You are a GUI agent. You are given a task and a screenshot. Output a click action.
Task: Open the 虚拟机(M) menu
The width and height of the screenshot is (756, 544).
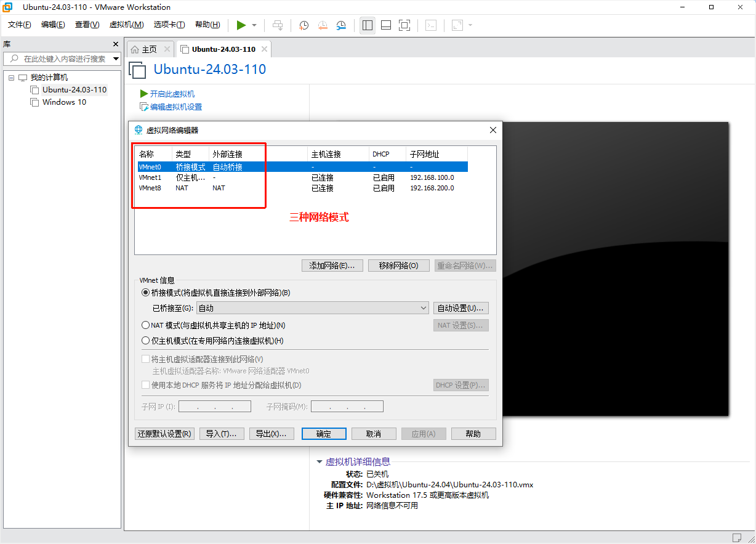point(126,25)
